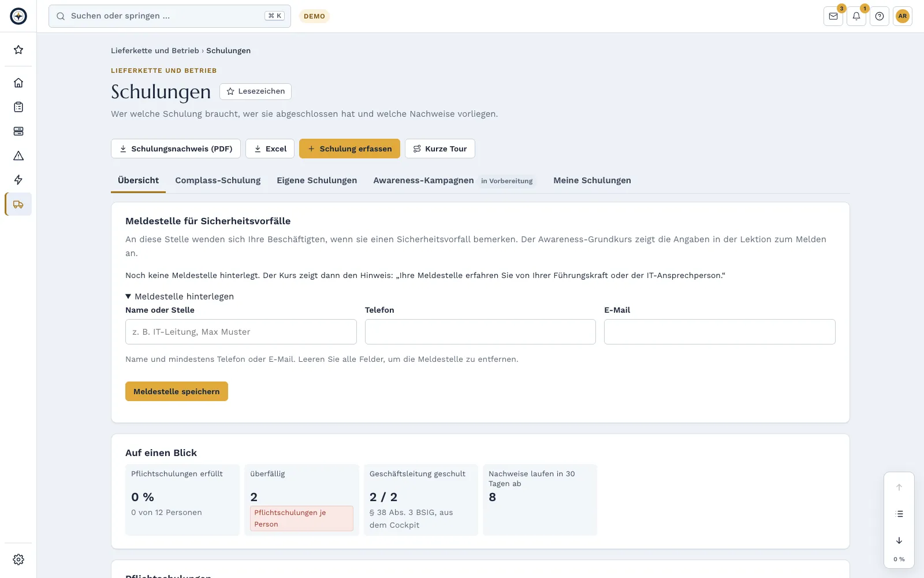
Task: Go to home in sidebar
Action: point(18,83)
